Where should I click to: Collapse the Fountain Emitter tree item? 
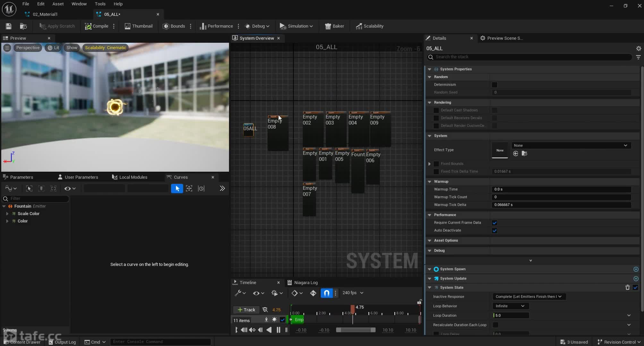[4, 206]
